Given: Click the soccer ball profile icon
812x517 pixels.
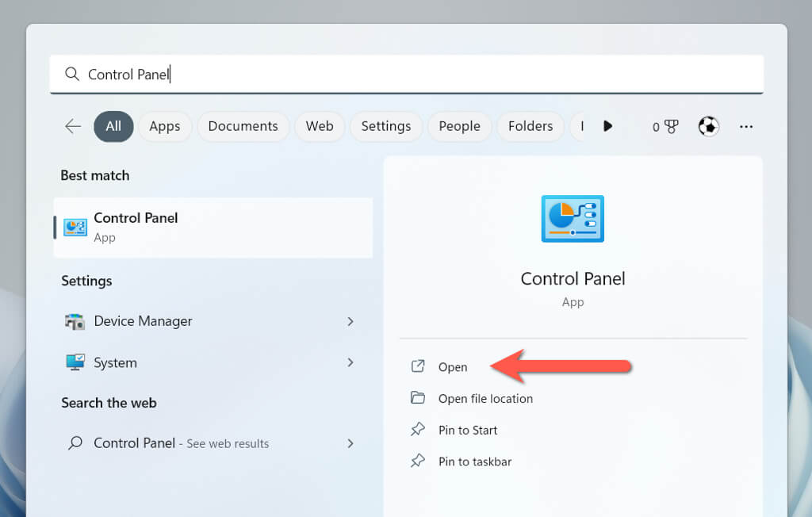Looking at the screenshot, I should 708,126.
